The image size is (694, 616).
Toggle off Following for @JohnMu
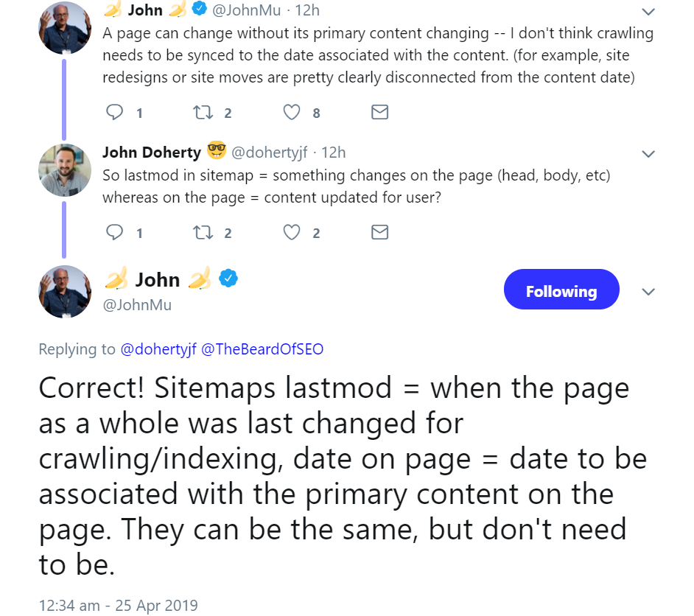[561, 290]
